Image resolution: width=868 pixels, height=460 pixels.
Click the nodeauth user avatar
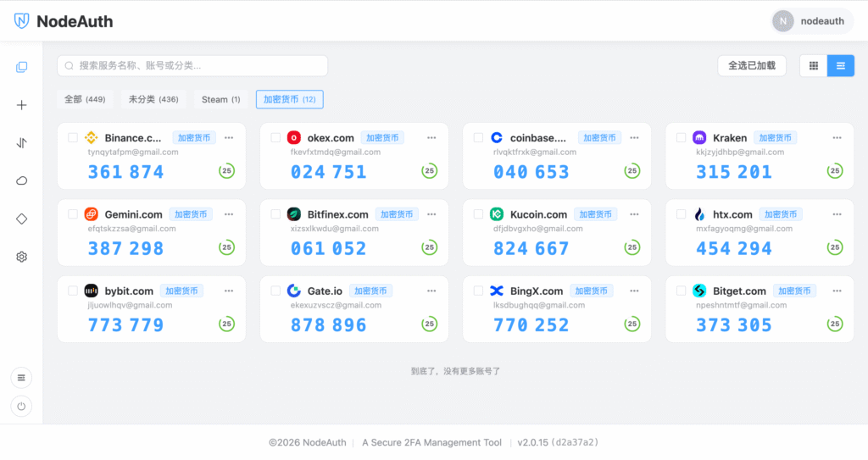tap(782, 21)
